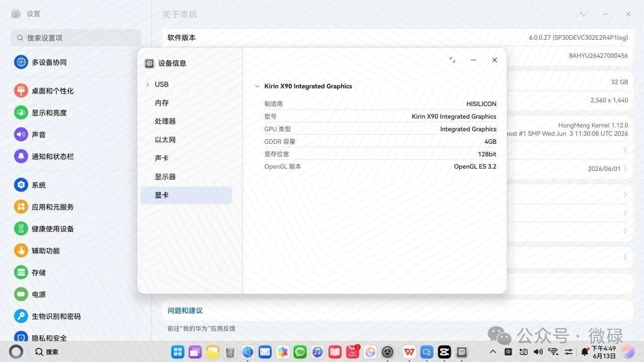Select 以太网 in Device Info sidebar
Screen dimensions: 644x362
point(186,140)
